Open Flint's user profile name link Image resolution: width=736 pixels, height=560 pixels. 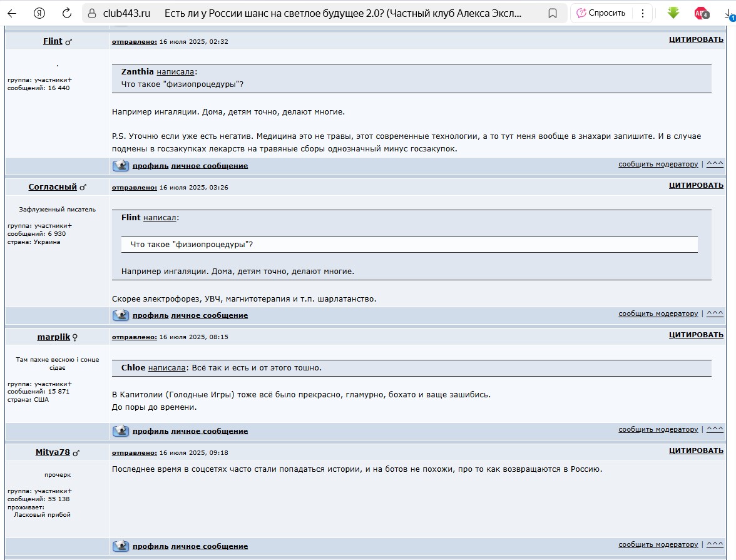coord(53,41)
